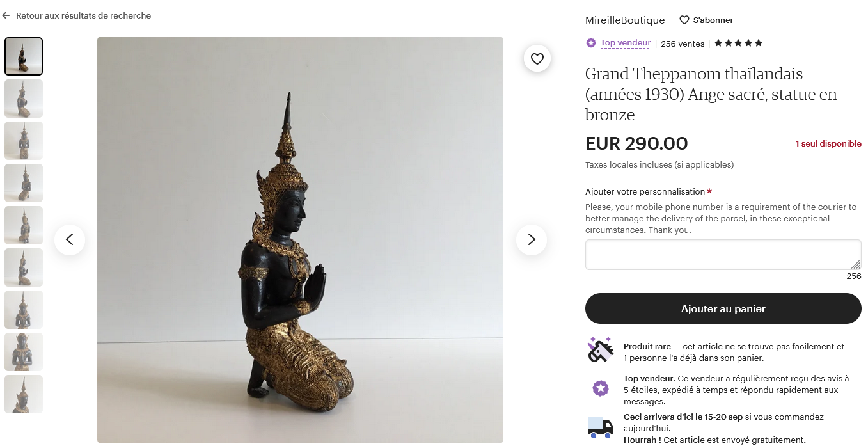Open the Top vendeur link

(x=626, y=43)
